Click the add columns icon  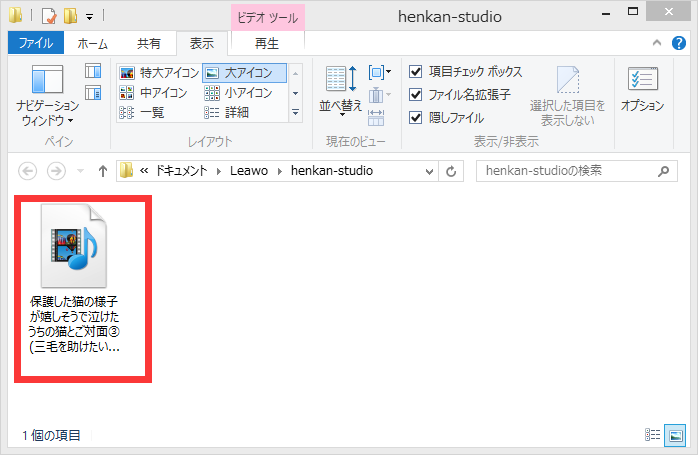tap(379, 95)
